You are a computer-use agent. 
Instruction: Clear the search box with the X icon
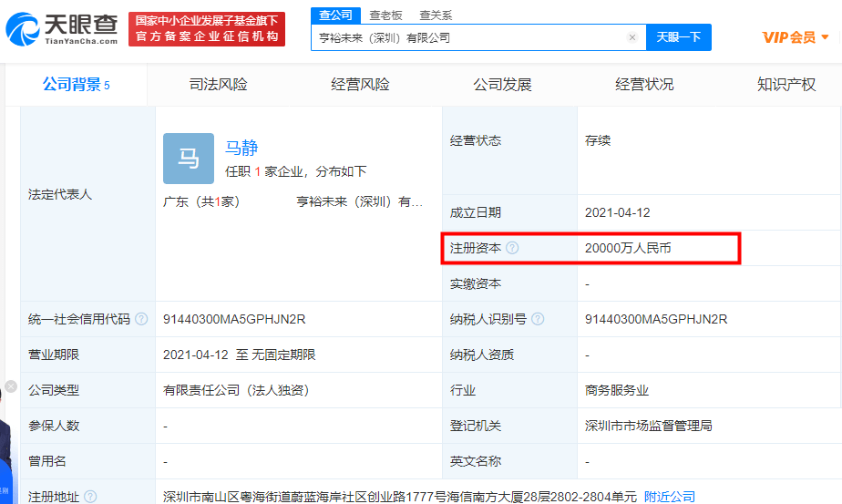(632, 37)
